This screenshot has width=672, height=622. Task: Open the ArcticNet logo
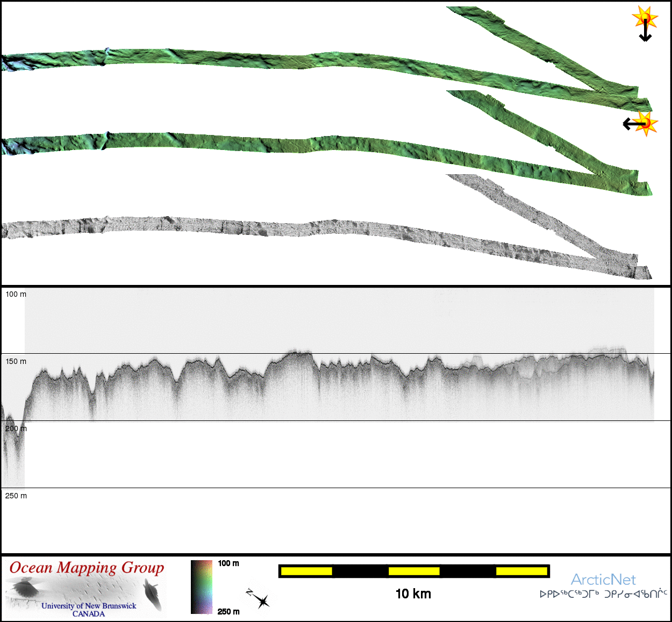tap(603, 580)
